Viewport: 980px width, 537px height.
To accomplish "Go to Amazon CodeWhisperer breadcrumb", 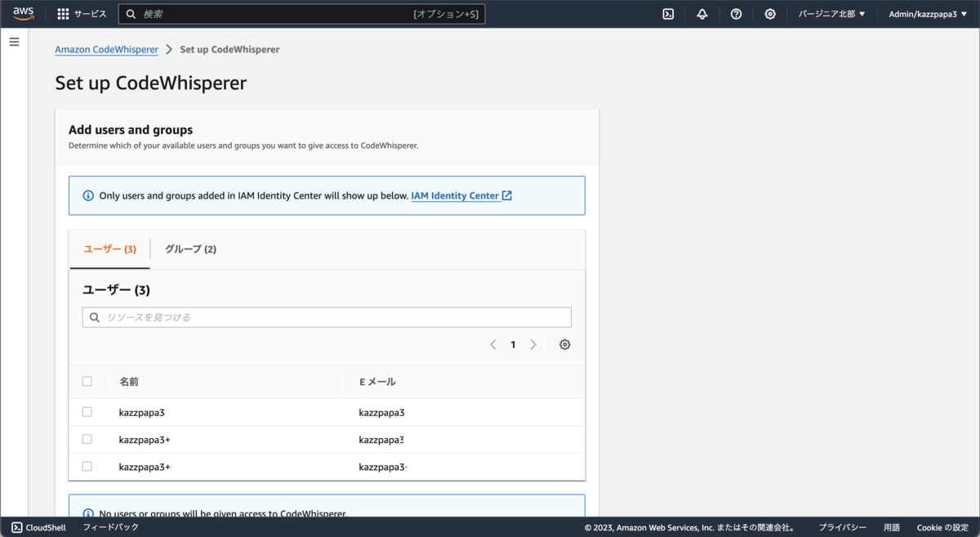I will point(106,50).
